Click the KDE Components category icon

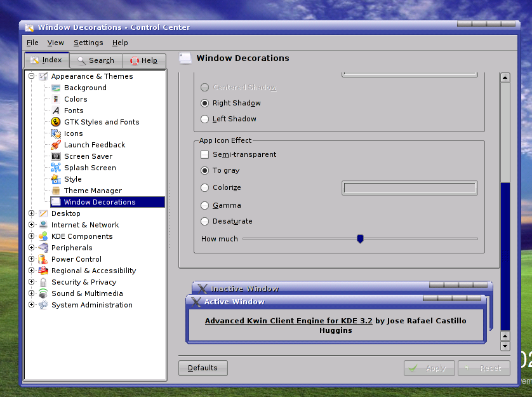[x=43, y=236]
